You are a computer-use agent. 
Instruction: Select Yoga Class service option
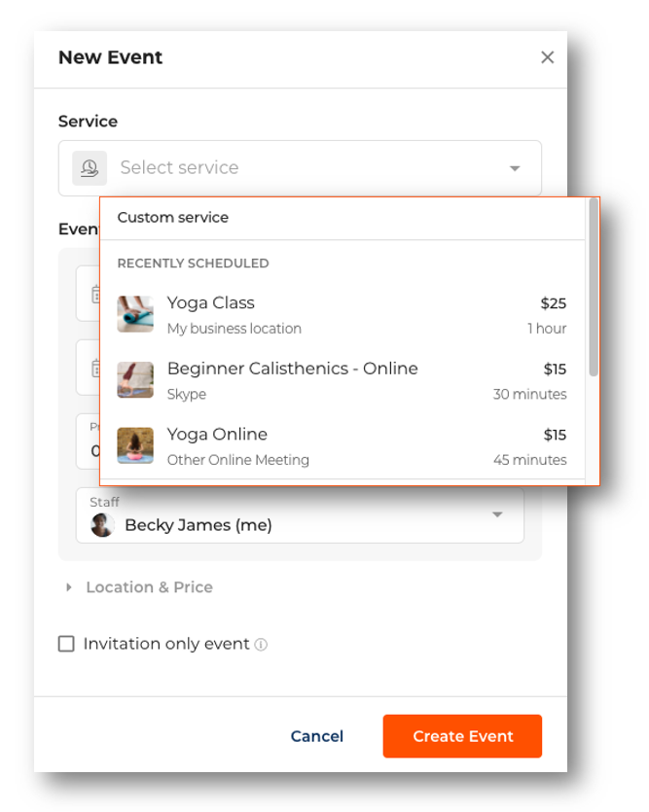click(x=341, y=314)
